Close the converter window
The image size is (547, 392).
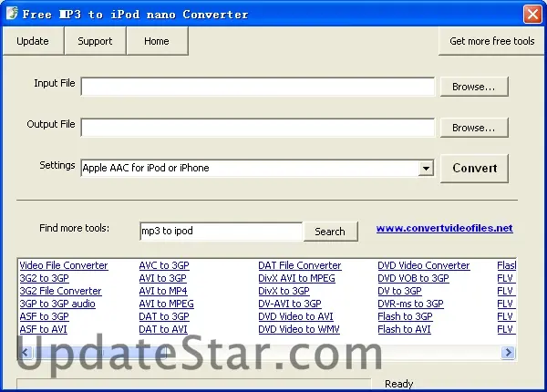(532, 15)
